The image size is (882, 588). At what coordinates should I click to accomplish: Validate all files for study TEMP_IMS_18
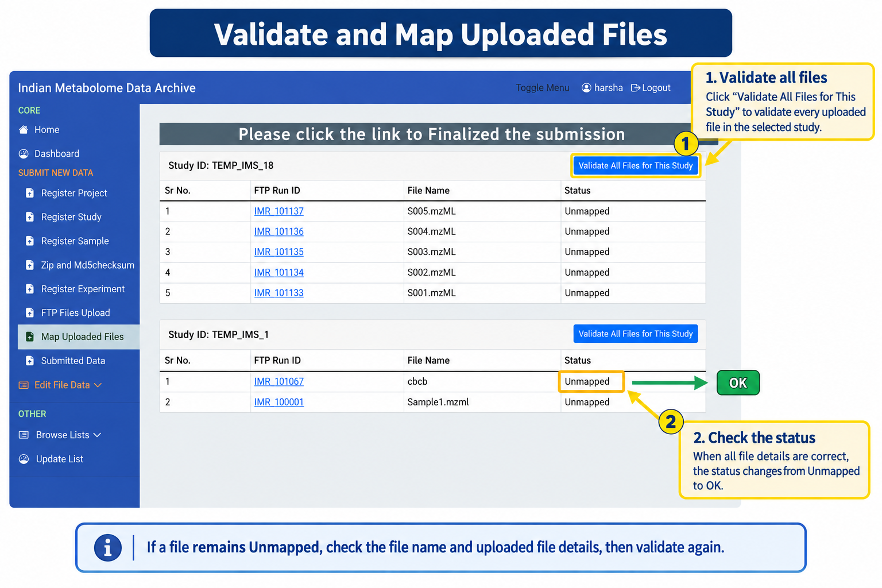point(636,166)
